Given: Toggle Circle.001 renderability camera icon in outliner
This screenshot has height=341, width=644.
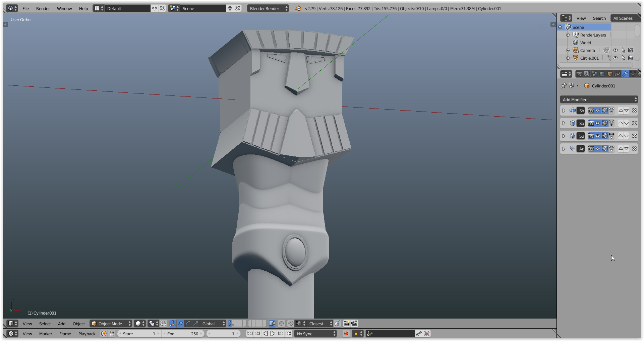Looking at the screenshot, I should [631, 58].
